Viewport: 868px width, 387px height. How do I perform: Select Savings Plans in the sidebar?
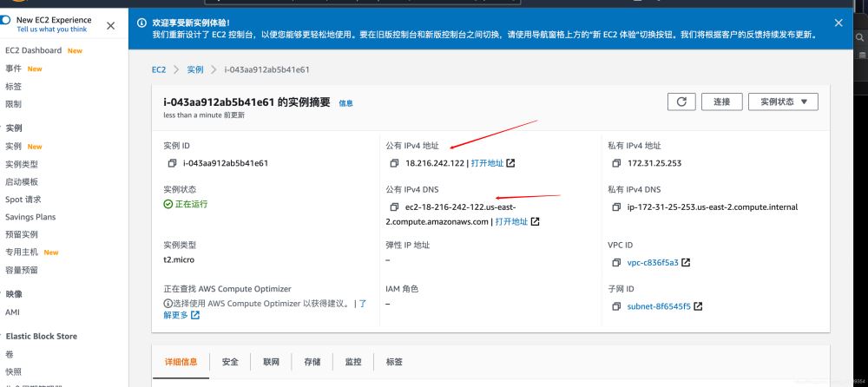(x=30, y=217)
